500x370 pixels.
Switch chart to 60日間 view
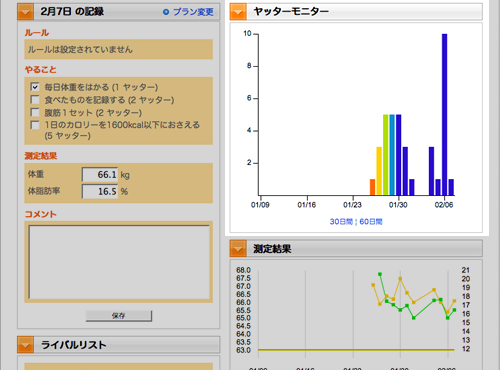click(x=371, y=222)
